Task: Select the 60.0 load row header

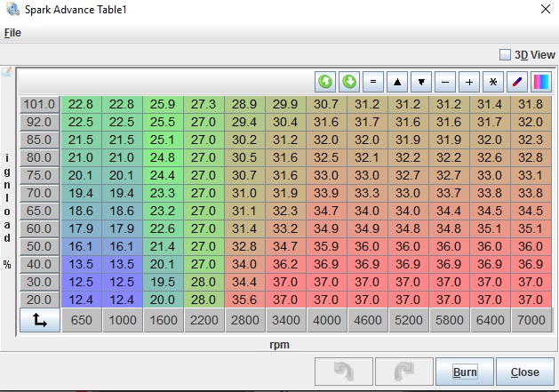Action: (x=40, y=228)
